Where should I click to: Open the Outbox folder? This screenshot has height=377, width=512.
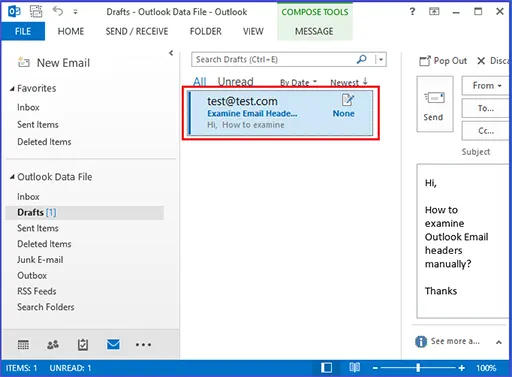coord(32,276)
